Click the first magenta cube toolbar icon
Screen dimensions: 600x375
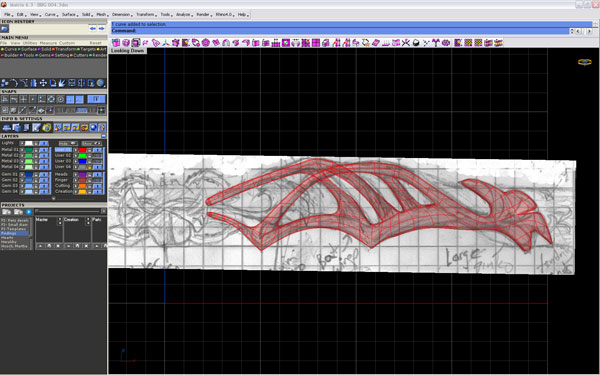pos(116,43)
